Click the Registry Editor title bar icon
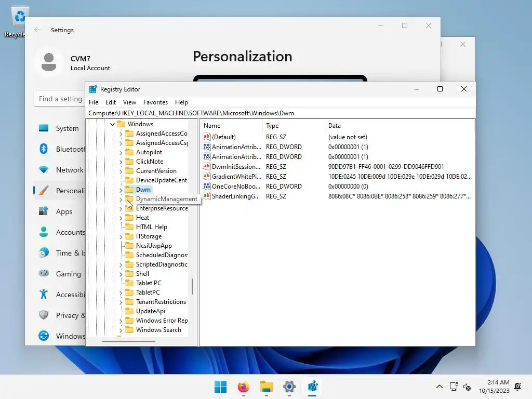 [x=93, y=89]
